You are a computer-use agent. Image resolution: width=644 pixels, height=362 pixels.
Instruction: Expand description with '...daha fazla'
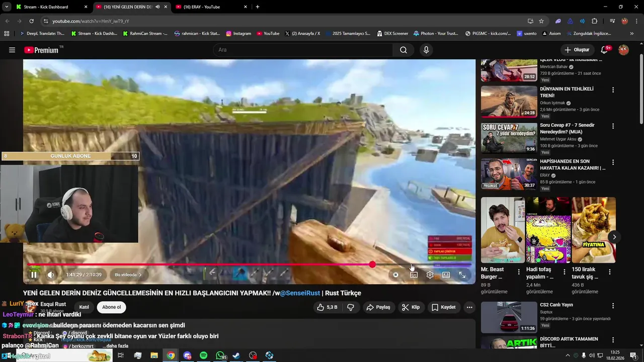[116, 346]
